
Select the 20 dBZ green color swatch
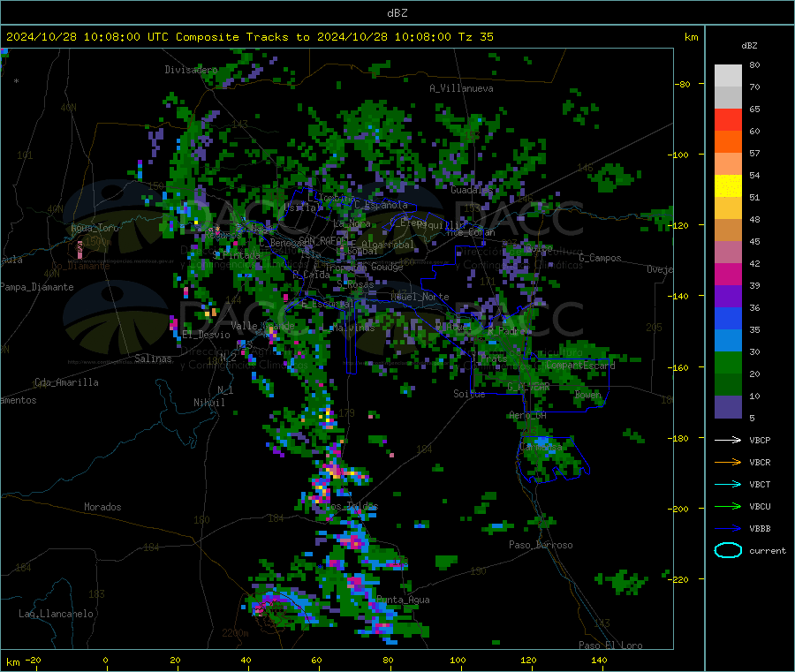tap(728, 384)
